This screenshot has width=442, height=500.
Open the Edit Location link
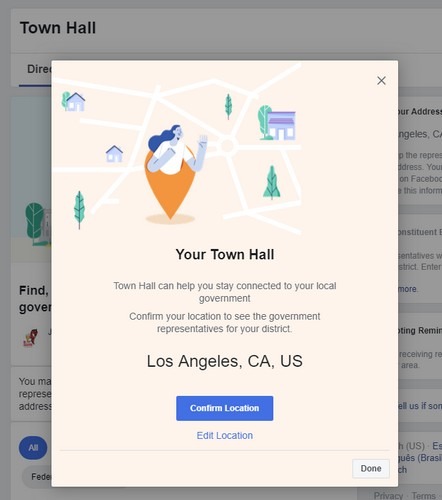click(x=225, y=435)
